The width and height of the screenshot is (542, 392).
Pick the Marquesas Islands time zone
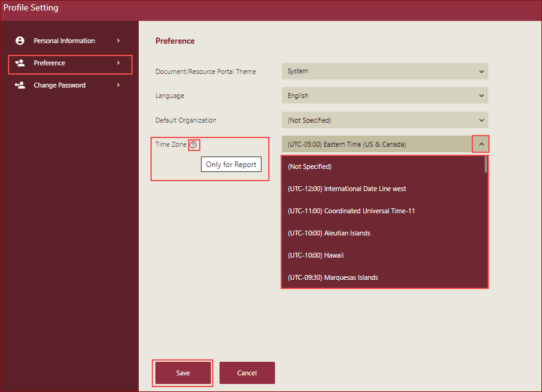pyautogui.click(x=332, y=277)
